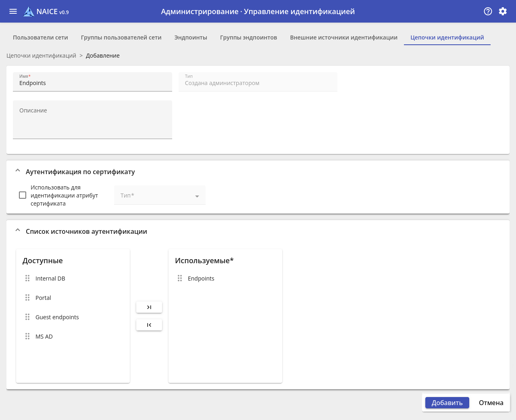Open the Внешние источники идентификации tab
Image resolution: width=516 pixels, height=420 pixels.
[343, 37]
